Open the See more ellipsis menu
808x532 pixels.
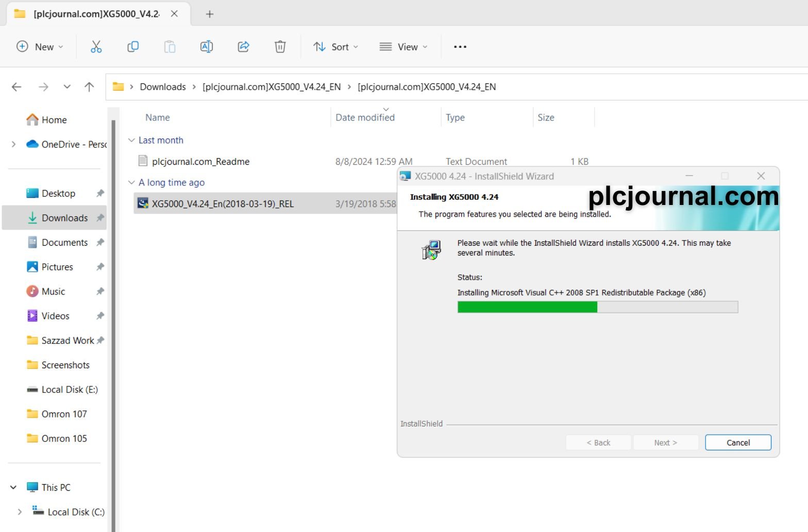coord(460,47)
